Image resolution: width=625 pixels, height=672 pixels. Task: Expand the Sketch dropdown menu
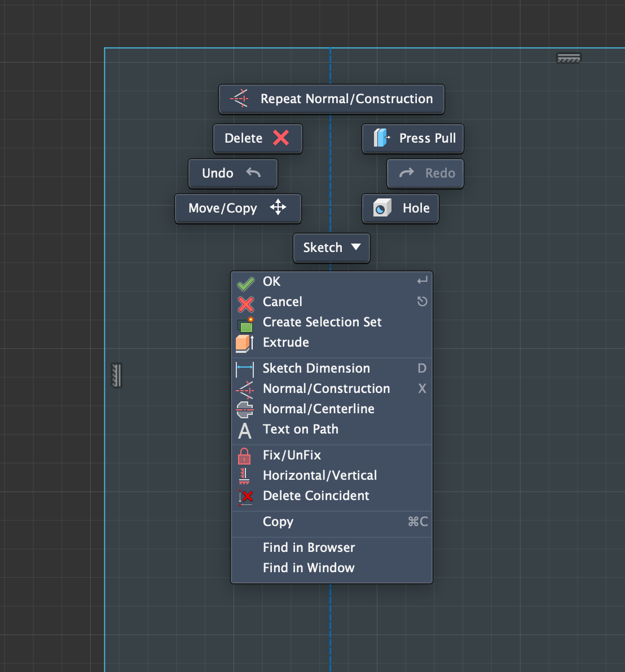(x=332, y=248)
